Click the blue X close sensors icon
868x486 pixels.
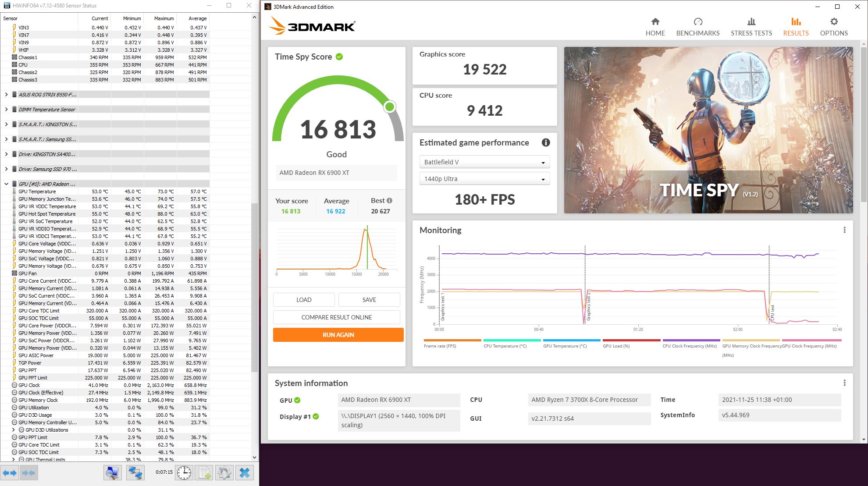245,473
